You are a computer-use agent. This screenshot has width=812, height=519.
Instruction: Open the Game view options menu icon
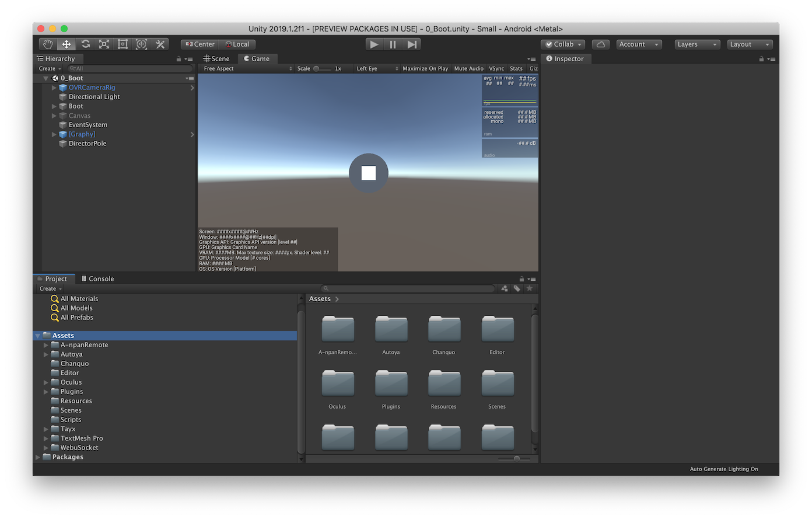coord(531,59)
